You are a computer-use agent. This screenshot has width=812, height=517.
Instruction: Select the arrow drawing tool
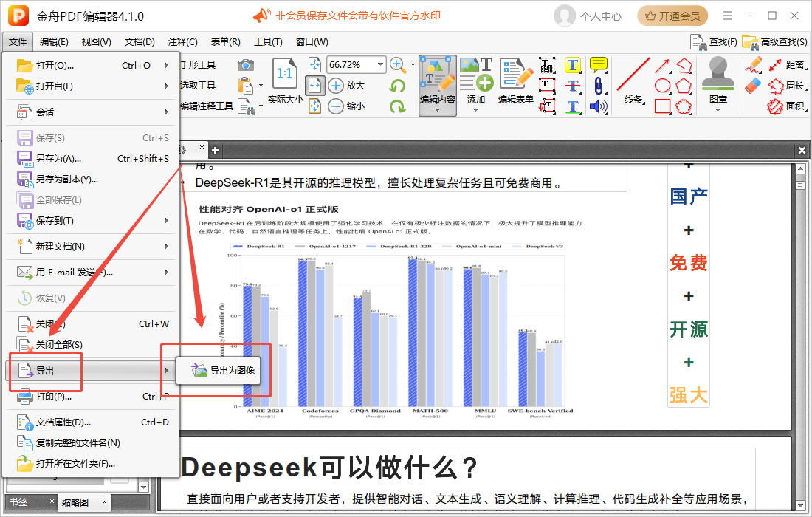[662, 65]
